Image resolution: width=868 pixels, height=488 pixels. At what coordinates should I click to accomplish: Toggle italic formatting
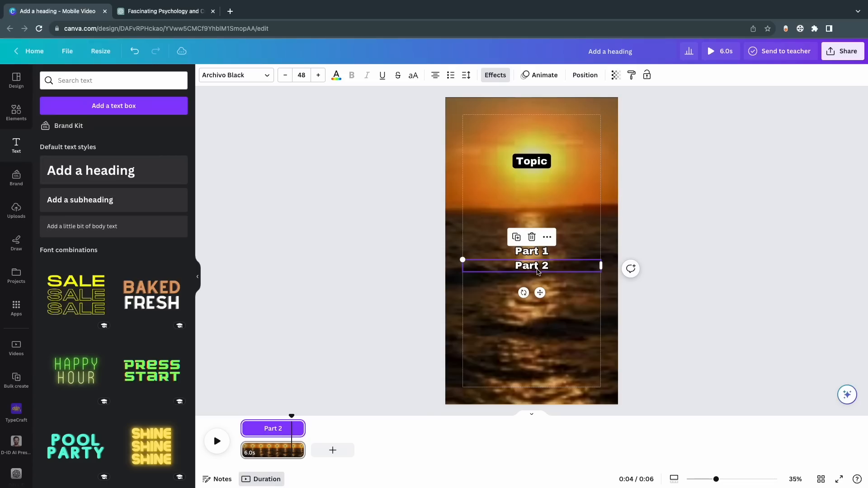pos(367,75)
